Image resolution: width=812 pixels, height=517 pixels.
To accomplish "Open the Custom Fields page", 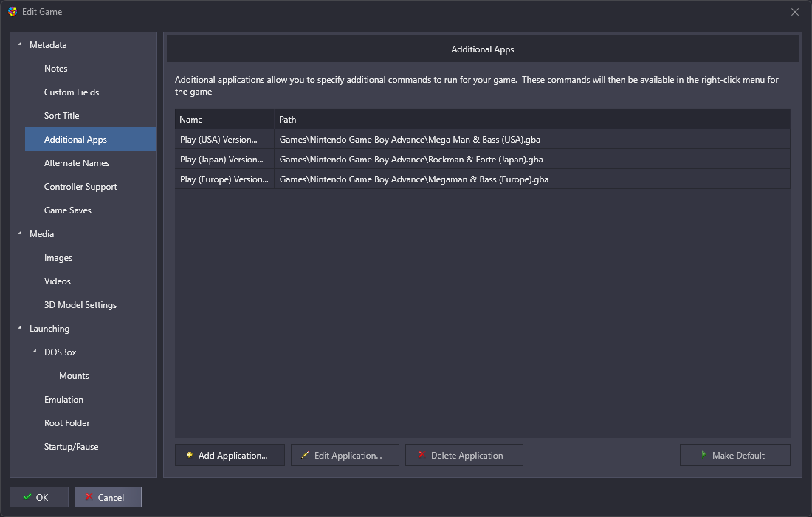I will coord(72,92).
